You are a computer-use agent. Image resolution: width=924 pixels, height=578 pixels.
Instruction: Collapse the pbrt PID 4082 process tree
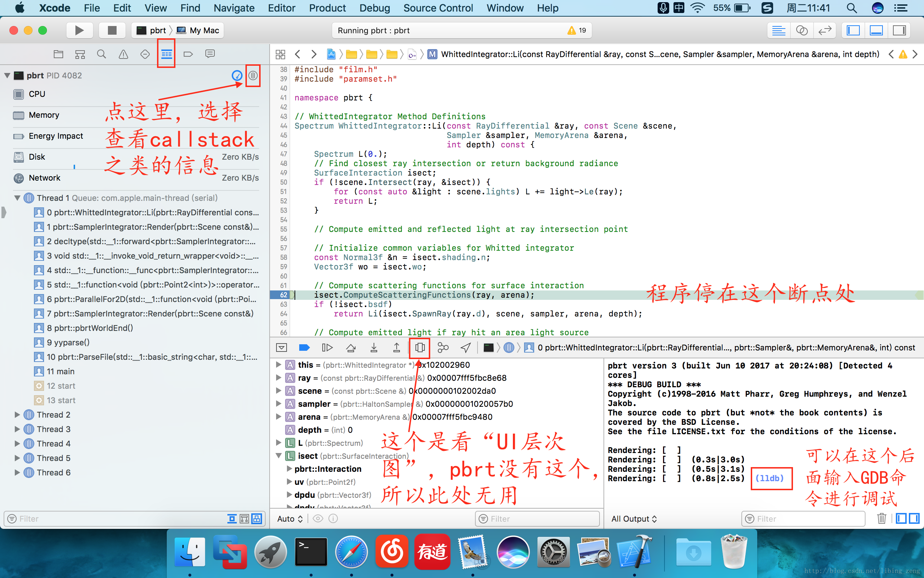(7, 75)
